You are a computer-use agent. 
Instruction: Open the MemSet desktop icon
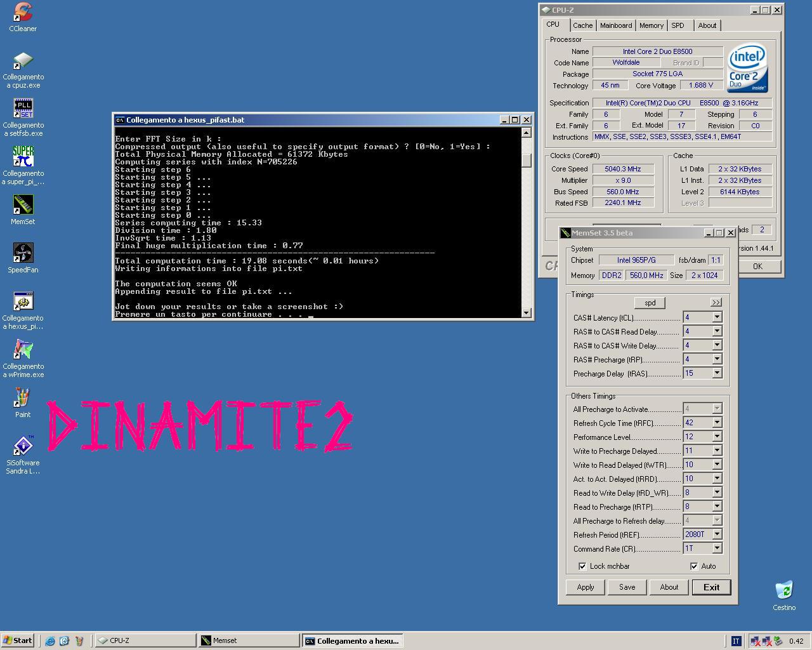23,205
